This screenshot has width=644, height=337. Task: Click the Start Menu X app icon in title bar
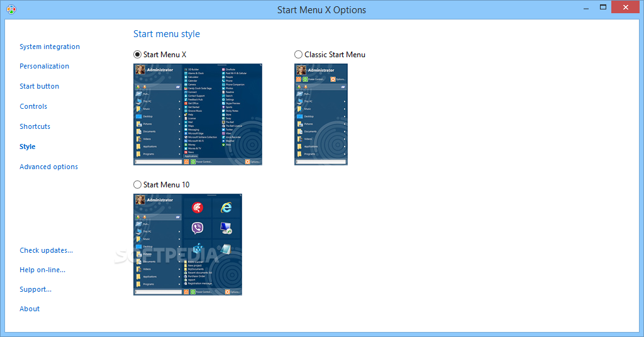coord(11,9)
